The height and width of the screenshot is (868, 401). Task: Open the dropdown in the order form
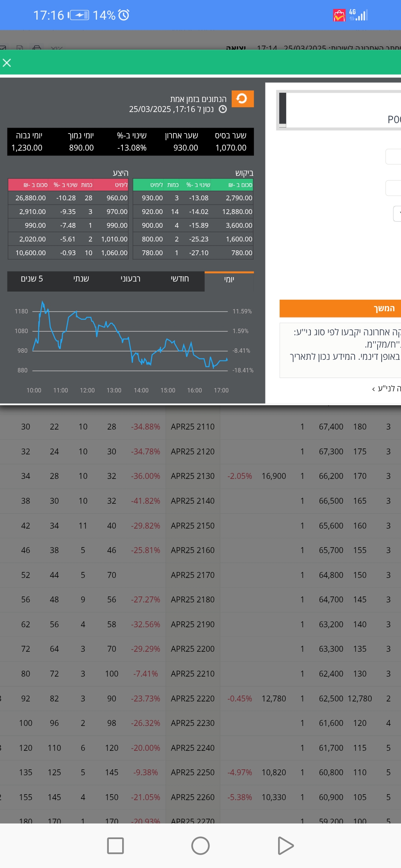coord(397,214)
